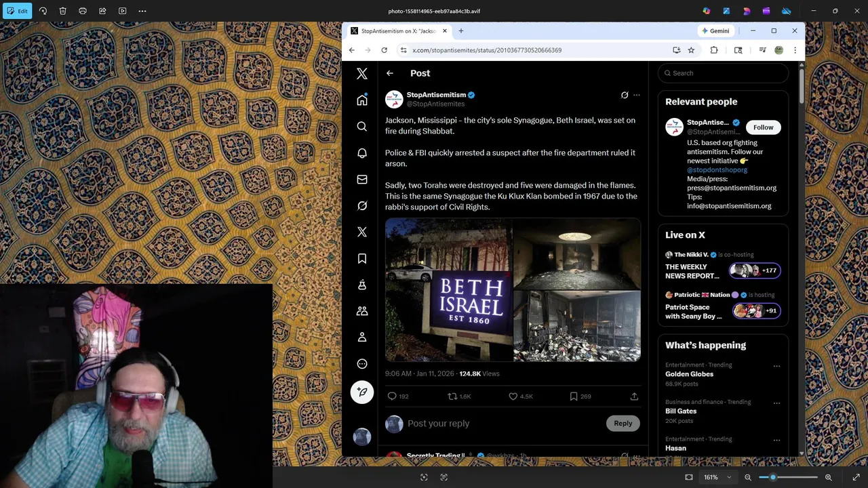Click the image focus icon in bottom bar
The width and height of the screenshot is (868, 488).
[424, 477]
